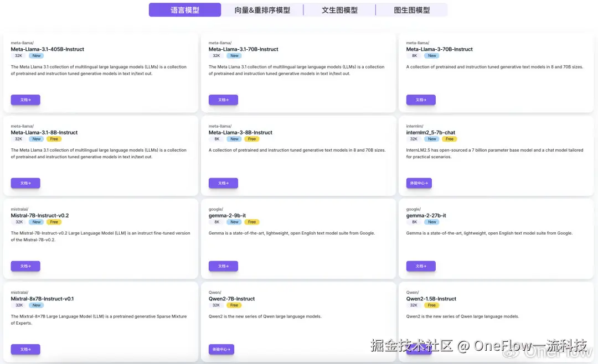Open 文档 button for Meta-Llama-3-8B-Instruct
598x364 pixels.
pos(223,183)
